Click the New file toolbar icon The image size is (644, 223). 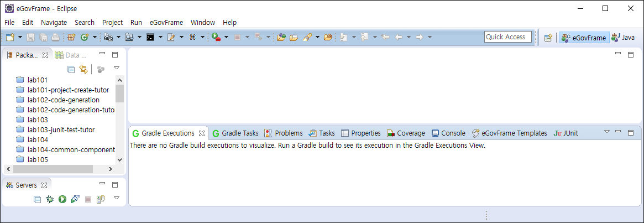[x=10, y=37]
